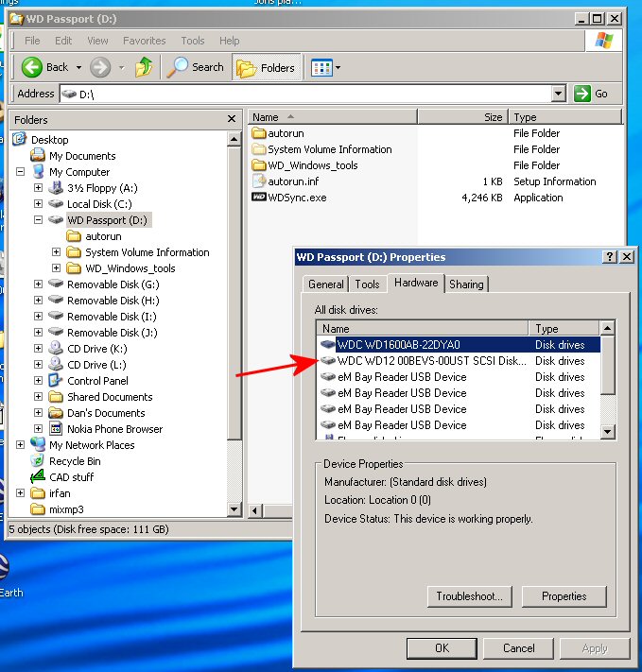Screen dimensions: 642x672
Task: Select autorun folder icon in file list
Action: pos(259,133)
